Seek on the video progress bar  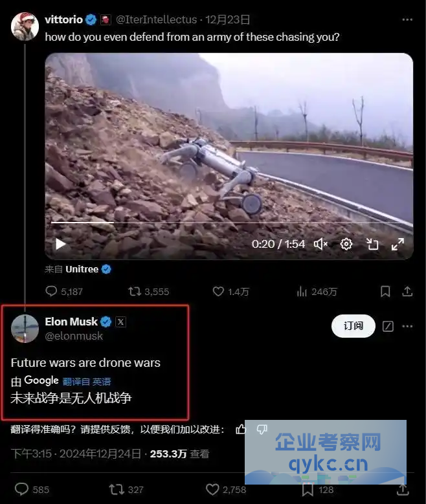(x=229, y=222)
